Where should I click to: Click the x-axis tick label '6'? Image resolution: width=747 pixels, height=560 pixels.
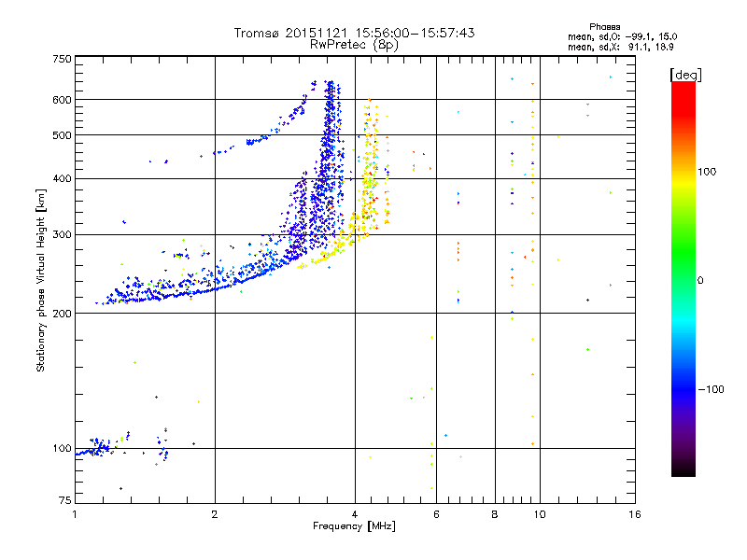(x=436, y=514)
